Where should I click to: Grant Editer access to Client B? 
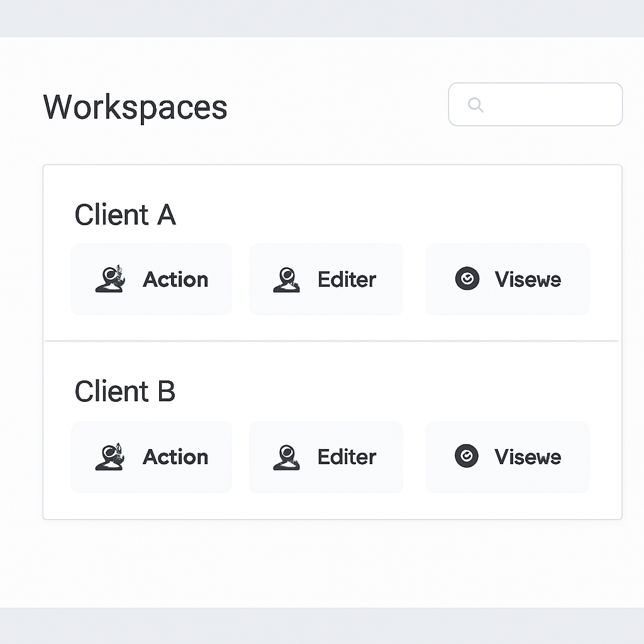pos(326,457)
